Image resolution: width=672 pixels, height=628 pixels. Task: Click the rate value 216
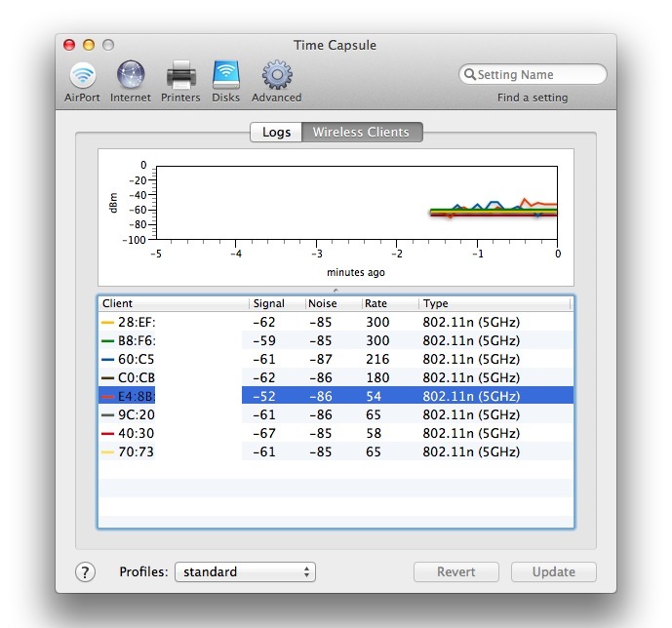coord(377,359)
